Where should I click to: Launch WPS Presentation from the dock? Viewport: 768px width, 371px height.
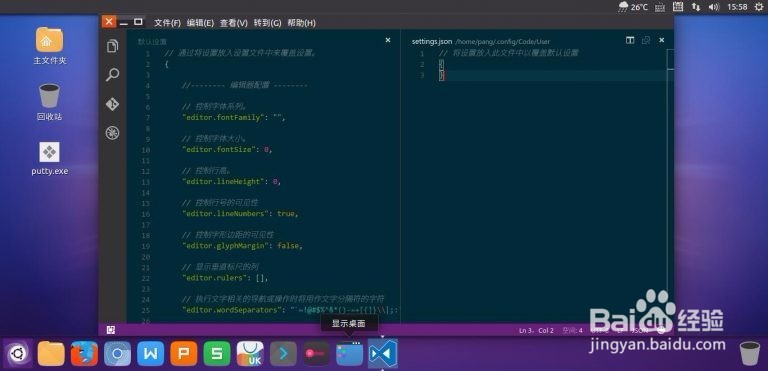pos(184,353)
